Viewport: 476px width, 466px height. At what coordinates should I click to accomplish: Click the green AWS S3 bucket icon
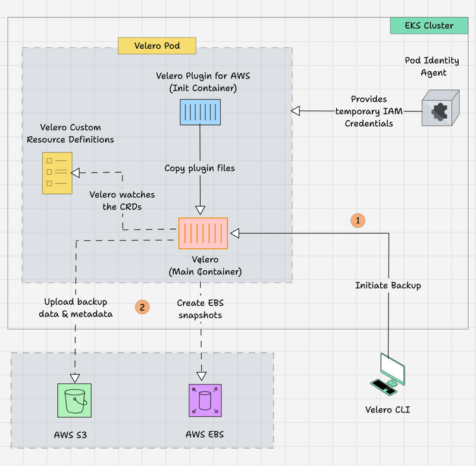(x=74, y=400)
